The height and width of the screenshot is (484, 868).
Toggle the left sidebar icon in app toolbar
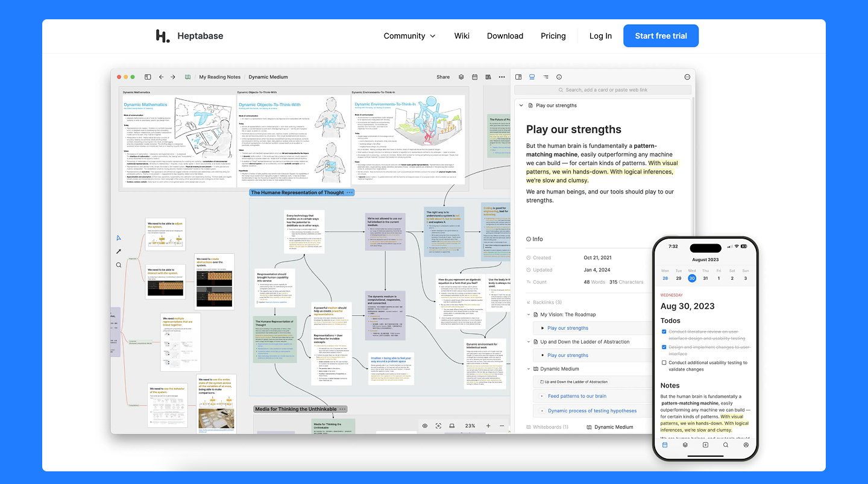(x=148, y=77)
